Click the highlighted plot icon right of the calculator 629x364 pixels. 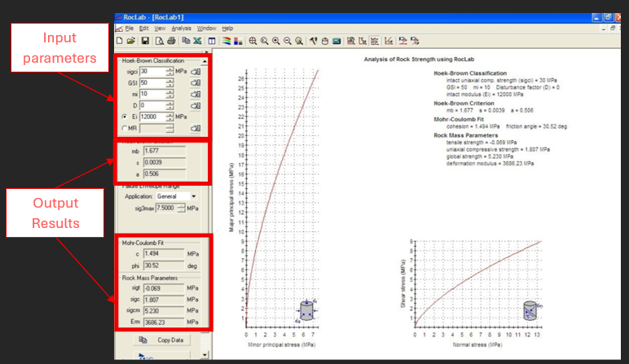(375, 41)
